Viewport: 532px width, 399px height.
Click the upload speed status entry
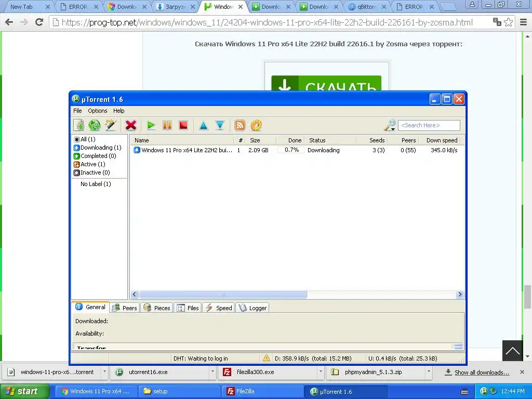pyautogui.click(x=403, y=358)
